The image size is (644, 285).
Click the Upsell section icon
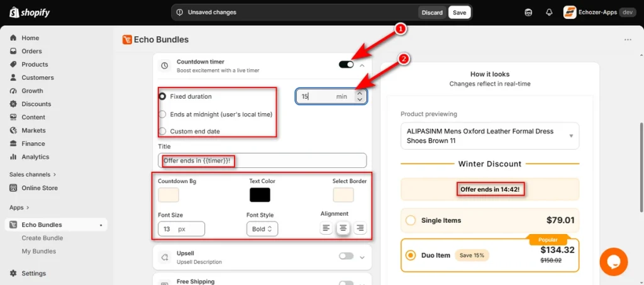[x=164, y=257]
